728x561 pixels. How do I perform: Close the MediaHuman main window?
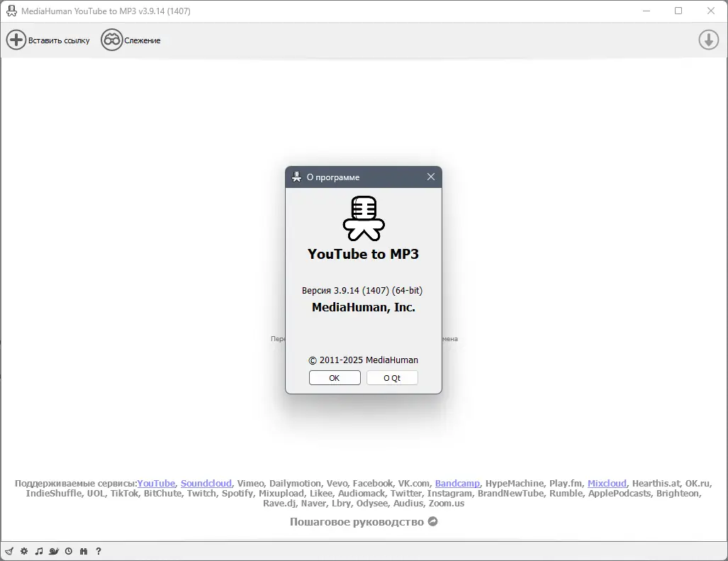pyautogui.click(x=711, y=11)
